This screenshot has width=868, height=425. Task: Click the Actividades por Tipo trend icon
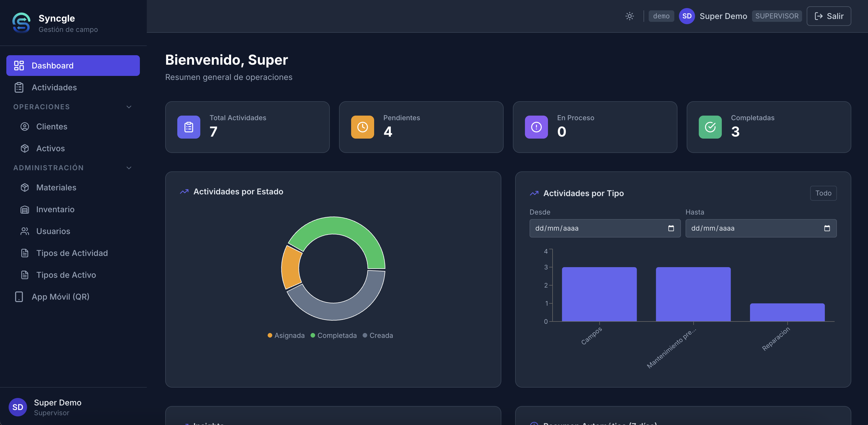point(534,193)
